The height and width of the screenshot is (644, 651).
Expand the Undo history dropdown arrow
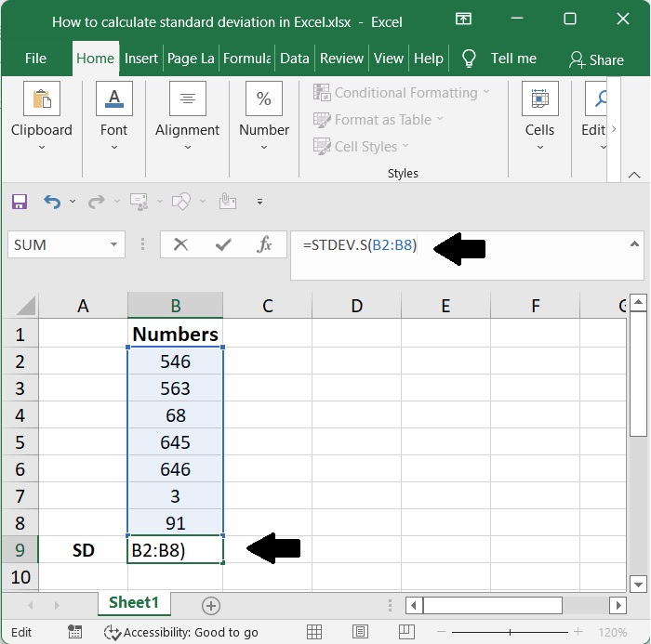pos(73,202)
